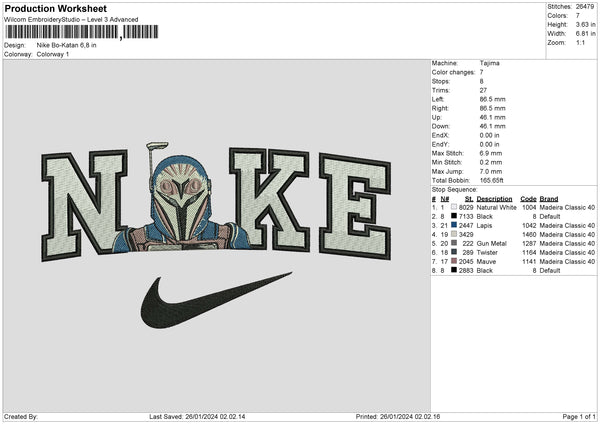Click the 'Right:' label
The image size is (600, 424).
440,108
